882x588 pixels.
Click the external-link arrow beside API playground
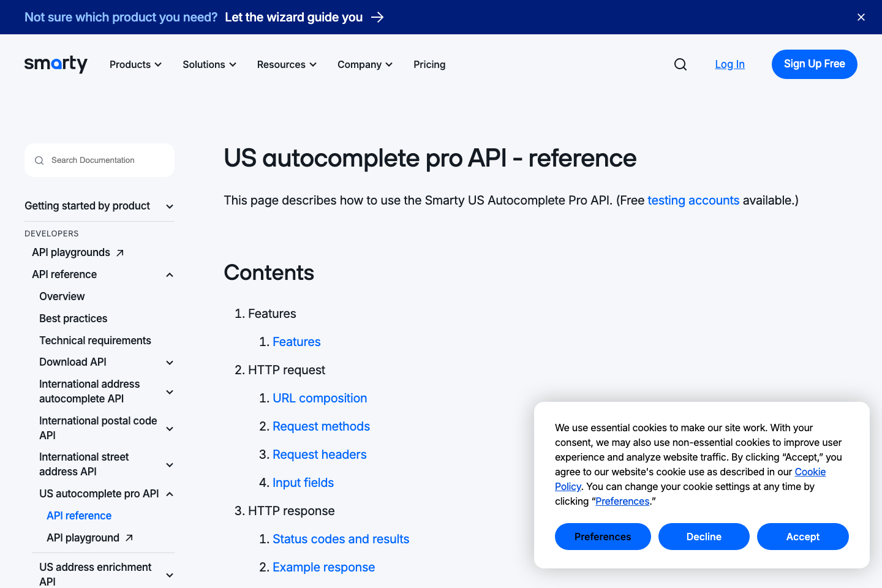click(x=128, y=537)
